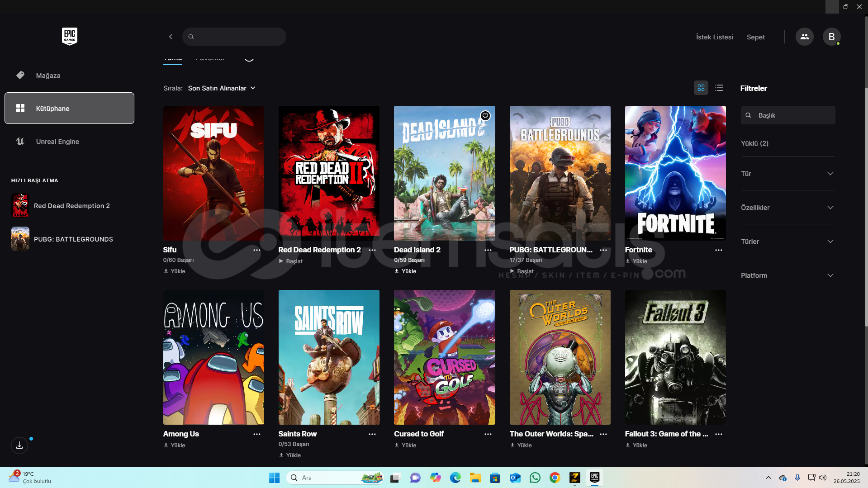Expand the Tür filter

(x=787, y=174)
